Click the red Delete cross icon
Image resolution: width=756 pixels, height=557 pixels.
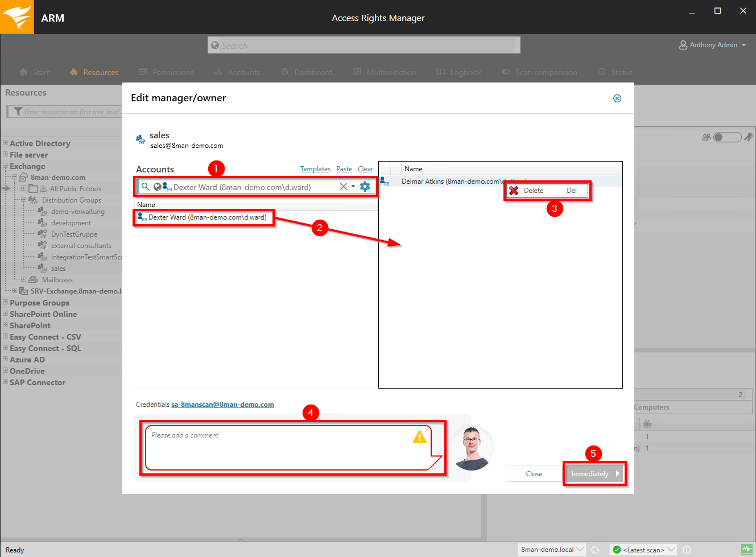514,191
